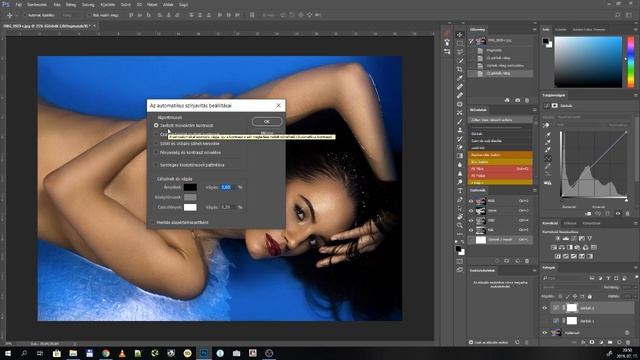Image resolution: width=640 pixels, height=360 pixels.
Task: Open the History panel flyout menu
Action: click(x=534, y=29)
